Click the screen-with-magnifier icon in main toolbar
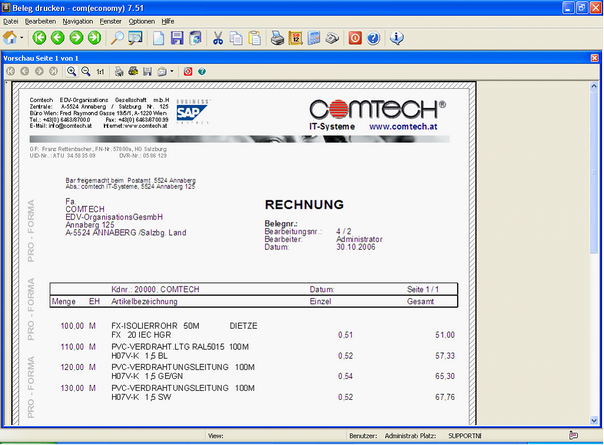Viewport: 604px width, 445px height. (135, 38)
